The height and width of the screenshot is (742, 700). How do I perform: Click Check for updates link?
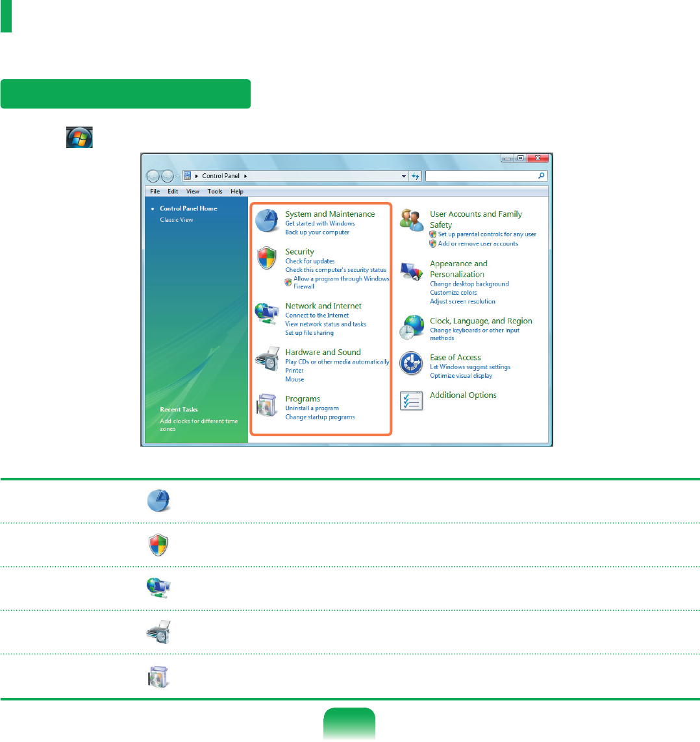point(310,261)
